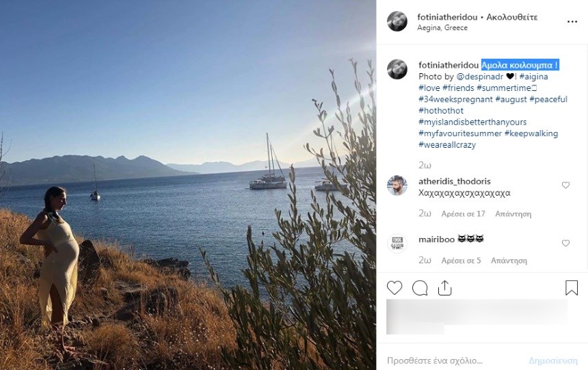This screenshot has width=588, height=370.
Task: Click the 'Προσθέστε ένα σχόλιο' comment field
Action: 435,361
